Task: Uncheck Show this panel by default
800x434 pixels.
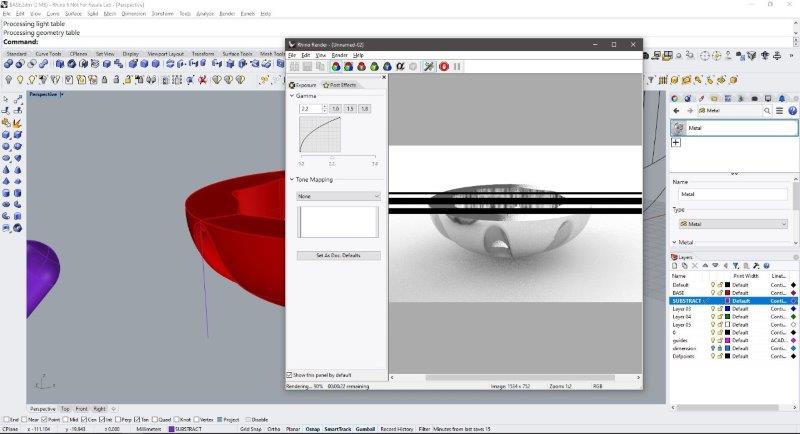Action: pos(289,375)
